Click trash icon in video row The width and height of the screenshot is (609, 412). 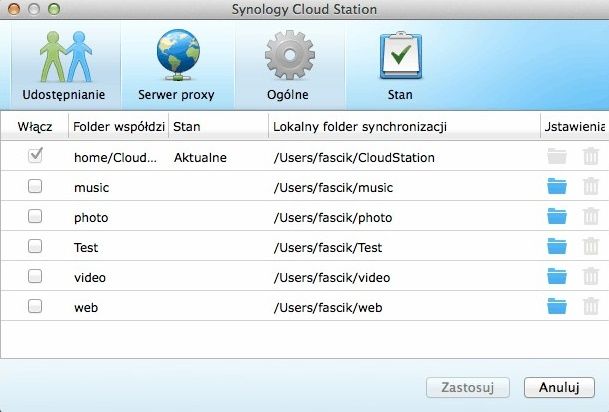pos(591,276)
